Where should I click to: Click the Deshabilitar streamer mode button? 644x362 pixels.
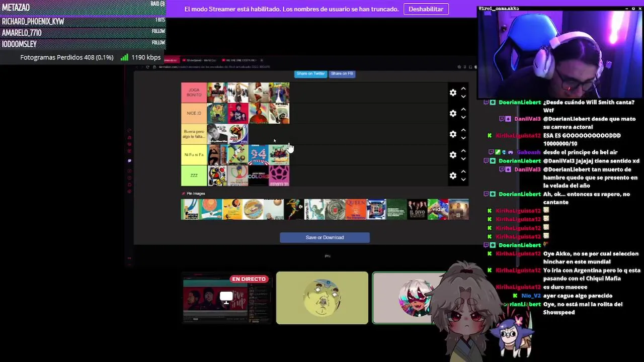[x=426, y=9]
